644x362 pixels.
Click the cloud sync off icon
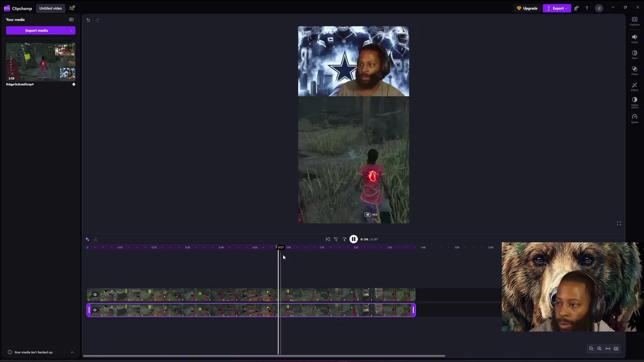tap(72, 8)
